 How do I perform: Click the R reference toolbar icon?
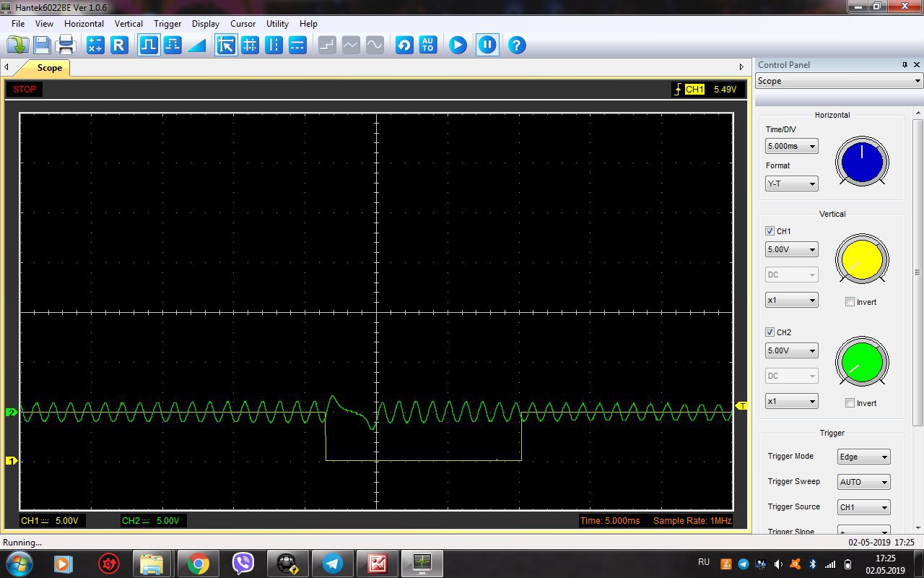(119, 45)
